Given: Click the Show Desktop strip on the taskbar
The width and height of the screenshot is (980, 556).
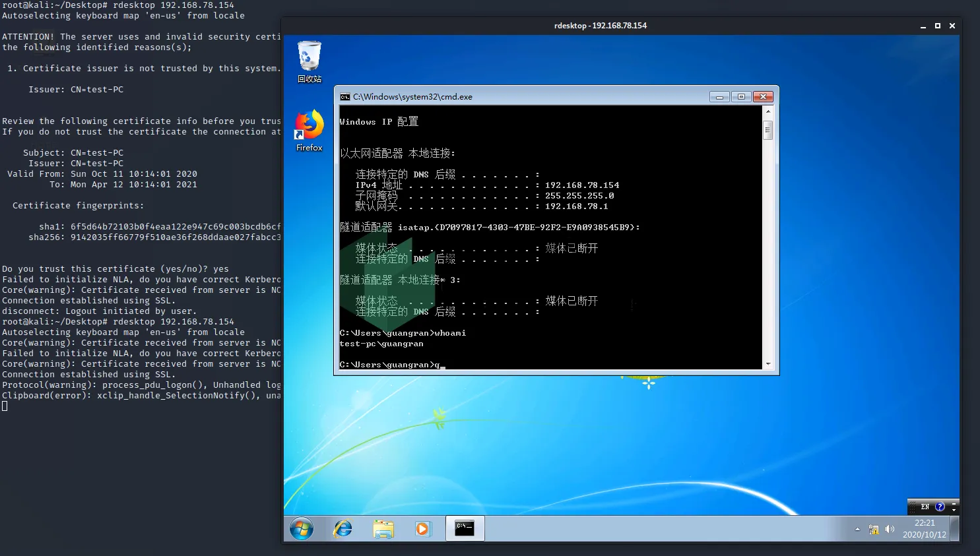Looking at the screenshot, I should [x=955, y=529].
